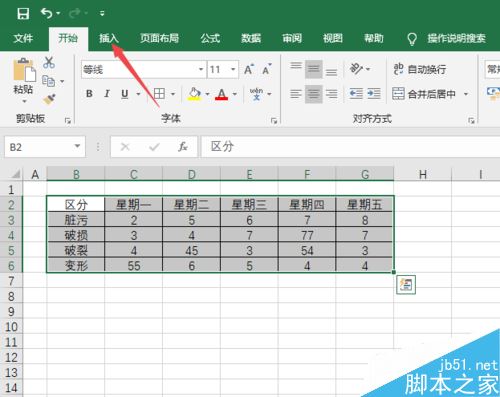
Task: Click the Borders icon
Action: (x=159, y=94)
